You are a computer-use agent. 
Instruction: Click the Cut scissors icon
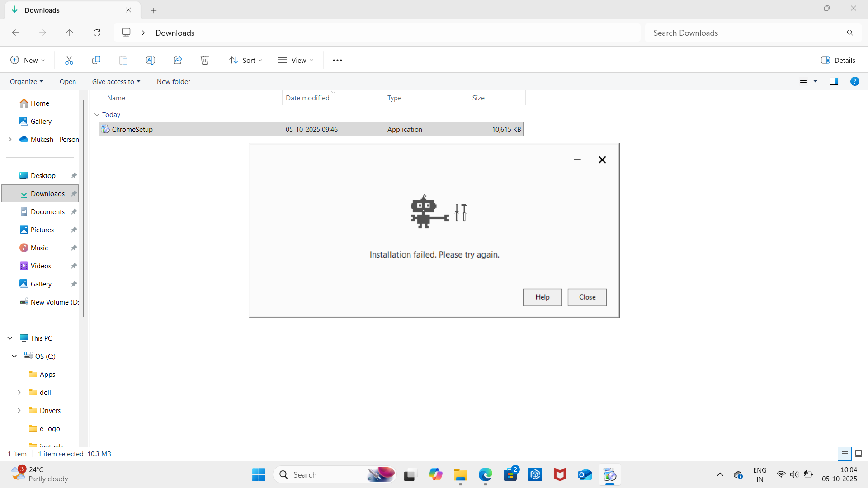tap(69, 60)
